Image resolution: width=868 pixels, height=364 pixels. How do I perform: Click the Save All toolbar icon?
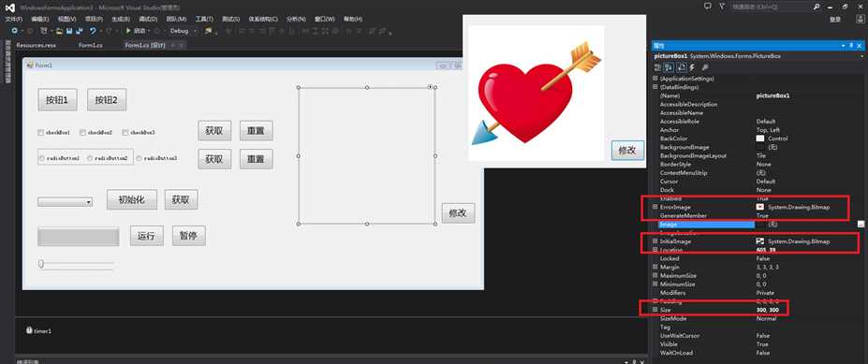coord(80,31)
